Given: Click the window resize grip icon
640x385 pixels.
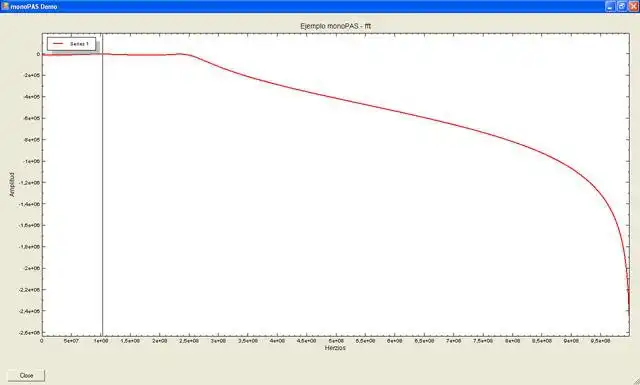Looking at the screenshot, I should pos(636,381).
